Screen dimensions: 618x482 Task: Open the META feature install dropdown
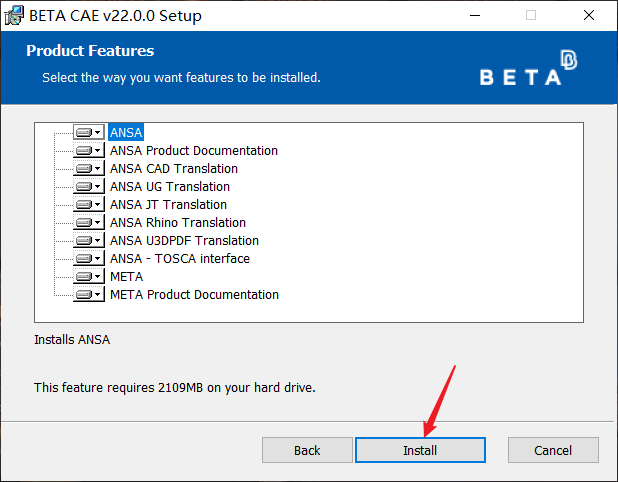[x=88, y=277]
